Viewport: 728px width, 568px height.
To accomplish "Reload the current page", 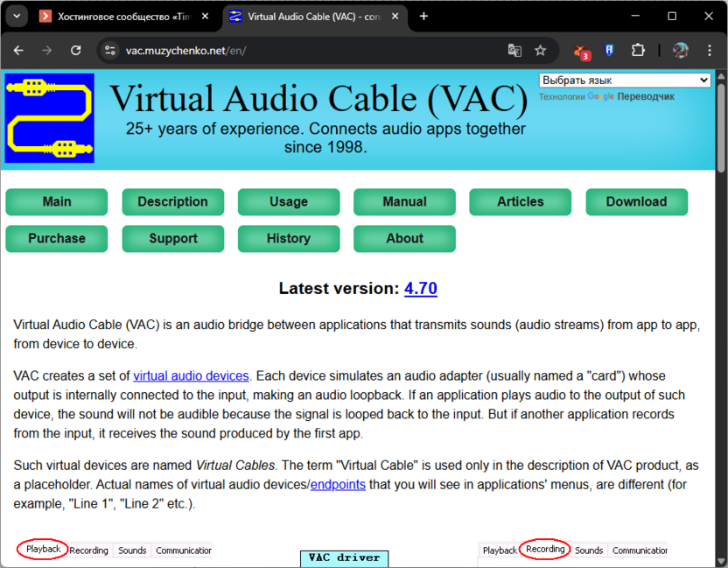I will pos(75,50).
